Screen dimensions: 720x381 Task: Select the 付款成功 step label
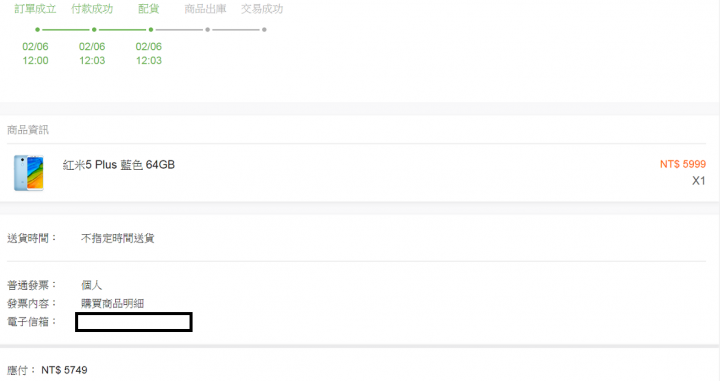point(92,9)
